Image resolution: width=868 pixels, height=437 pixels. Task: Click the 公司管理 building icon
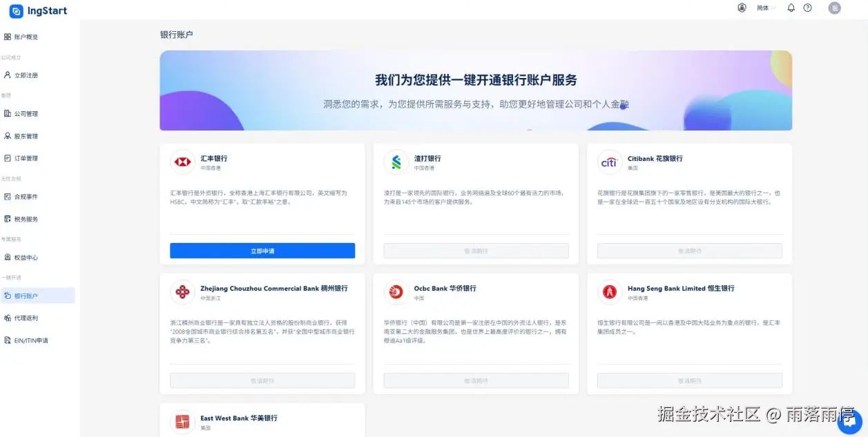point(8,114)
